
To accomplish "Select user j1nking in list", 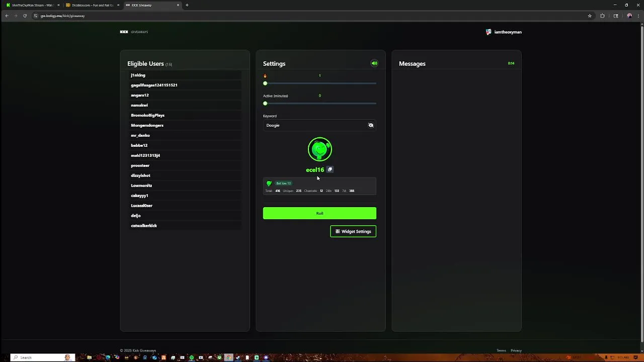I will coord(185,75).
